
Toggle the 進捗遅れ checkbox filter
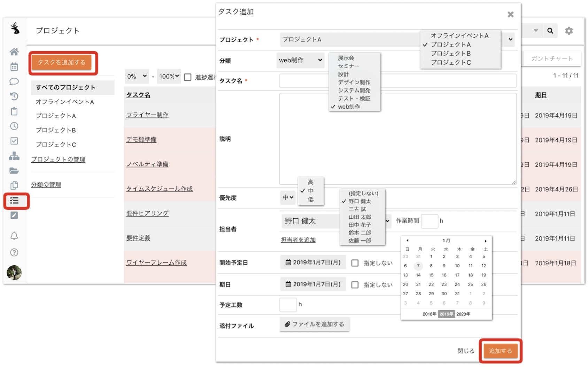click(x=188, y=77)
